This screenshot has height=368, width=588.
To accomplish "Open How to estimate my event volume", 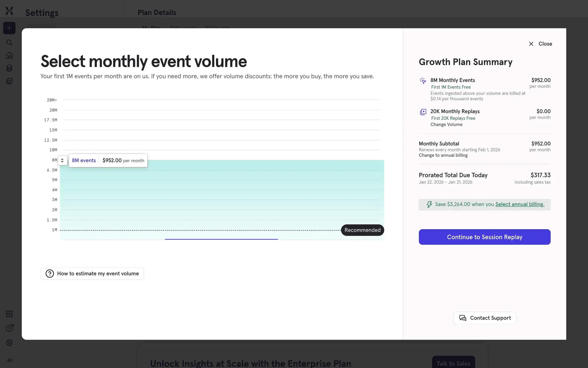I will click(x=92, y=274).
